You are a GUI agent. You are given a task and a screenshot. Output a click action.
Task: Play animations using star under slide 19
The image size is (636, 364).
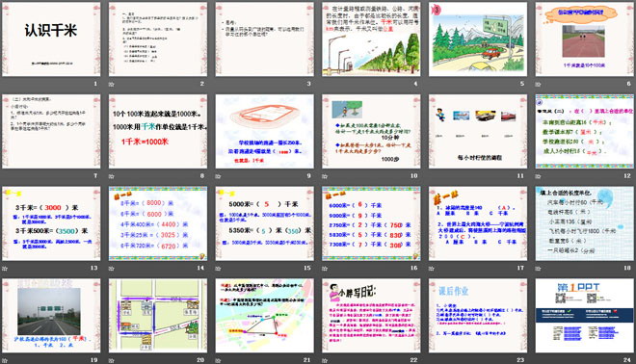(5, 360)
